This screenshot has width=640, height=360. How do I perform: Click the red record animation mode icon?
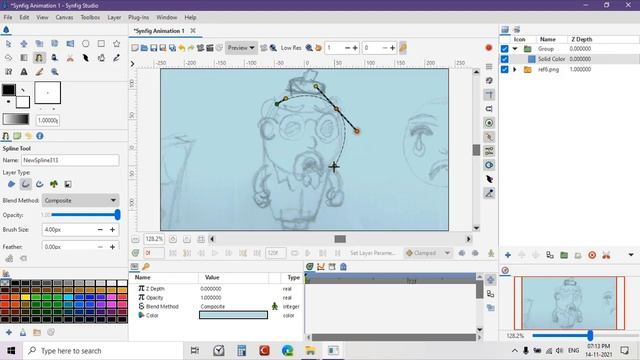pyautogui.click(x=489, y=48)
